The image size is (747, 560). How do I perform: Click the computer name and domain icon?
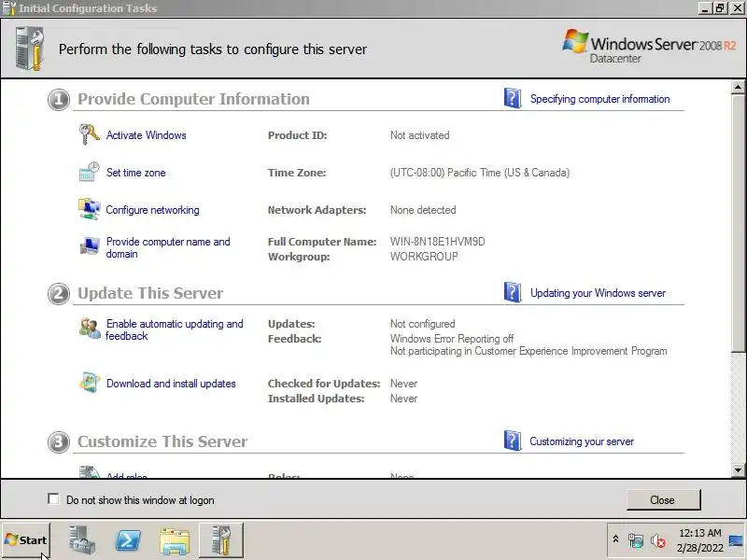89,246
